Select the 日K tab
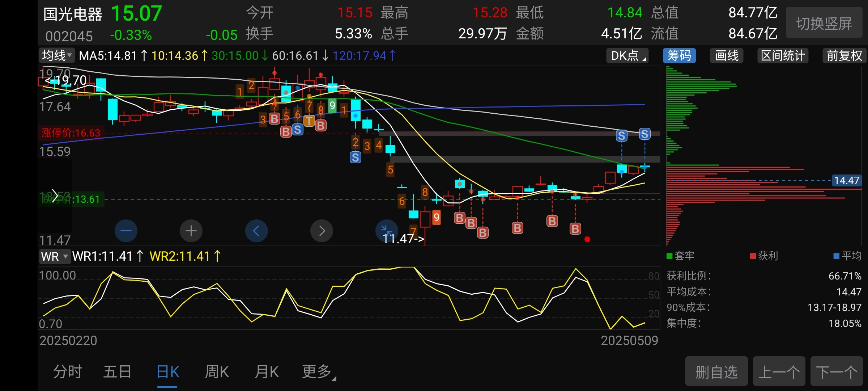This screenshot has width=868, height=391. 167,372
